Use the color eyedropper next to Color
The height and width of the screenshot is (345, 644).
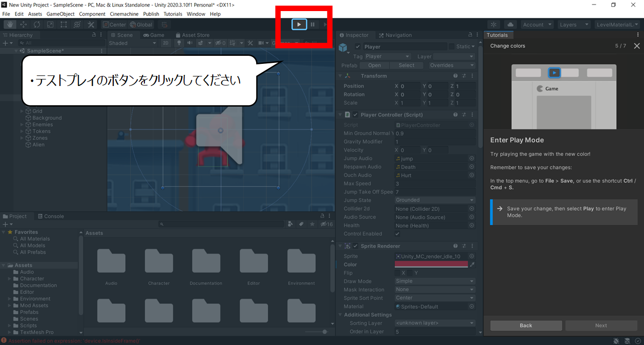click(x=472, y=265)
